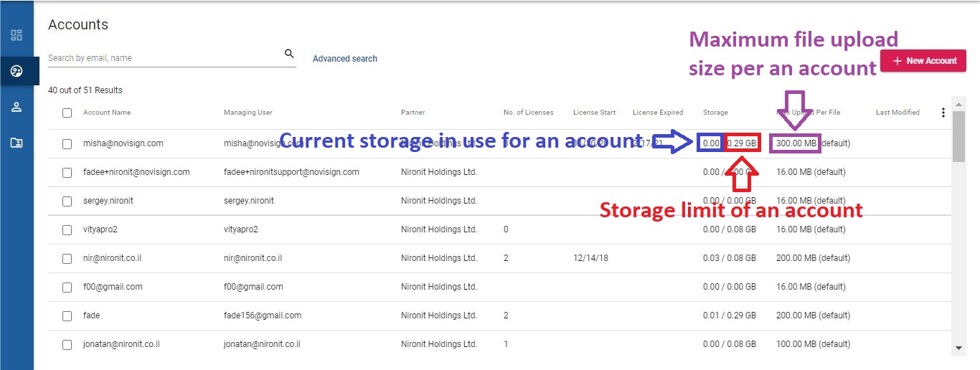Click the New Account button

[923, 61]
